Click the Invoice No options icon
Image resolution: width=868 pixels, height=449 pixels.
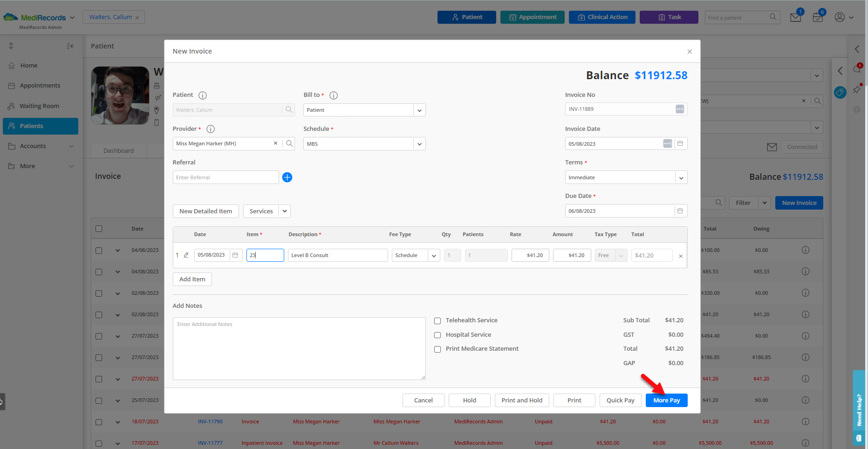(x=680, y=109)
